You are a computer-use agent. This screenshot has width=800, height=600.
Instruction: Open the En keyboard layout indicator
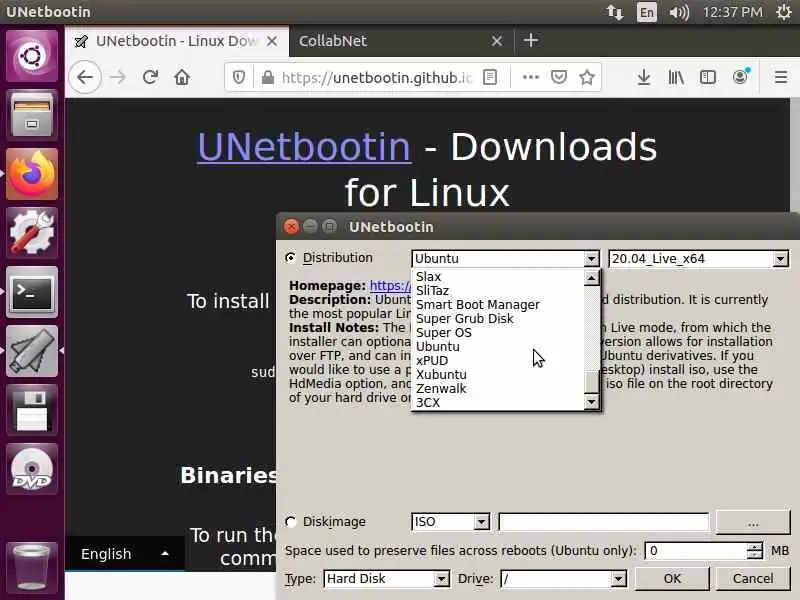tap(646, 12)
